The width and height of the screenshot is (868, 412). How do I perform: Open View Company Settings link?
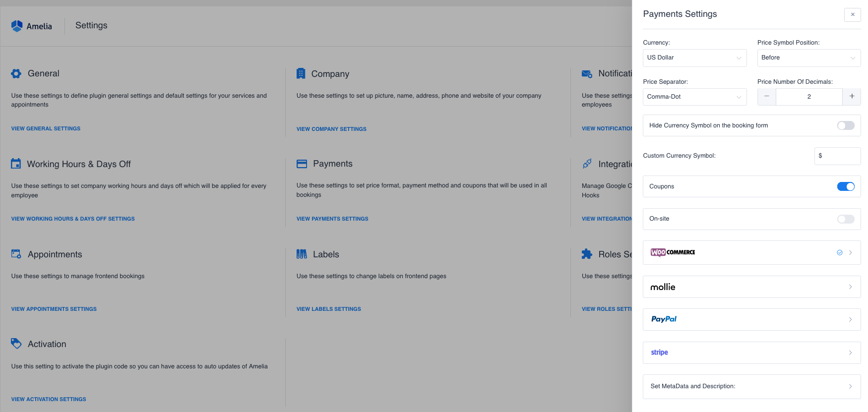[x=331, y=129]
